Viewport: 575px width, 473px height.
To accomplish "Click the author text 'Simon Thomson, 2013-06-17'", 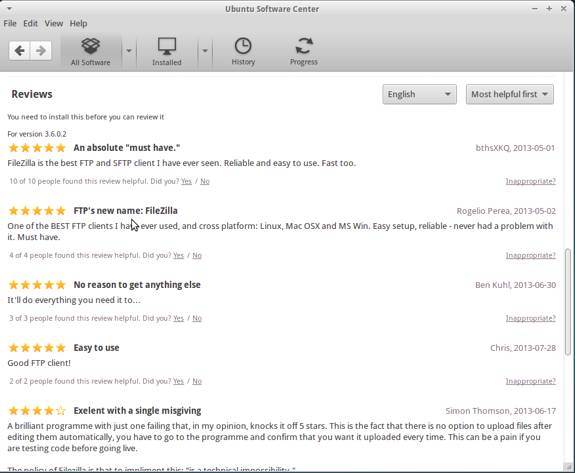I will click(x=501, y=411).
